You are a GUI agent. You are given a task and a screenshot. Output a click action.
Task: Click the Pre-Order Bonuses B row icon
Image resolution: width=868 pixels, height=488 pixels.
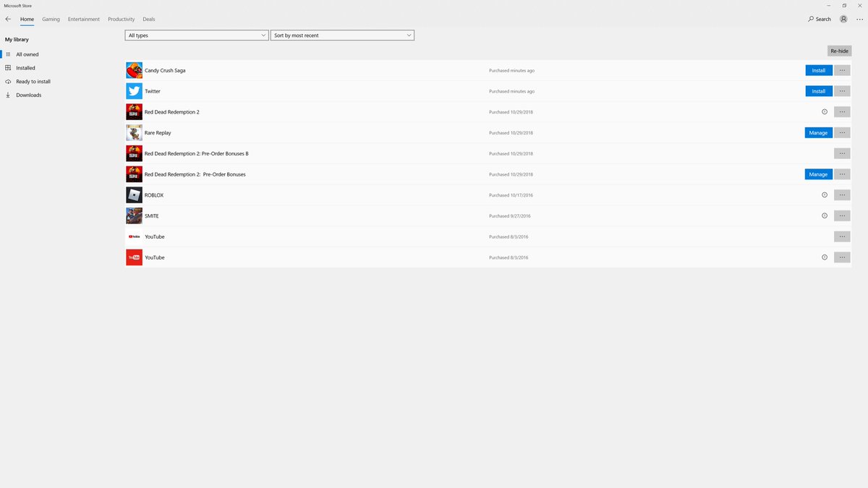coord(134,154)
